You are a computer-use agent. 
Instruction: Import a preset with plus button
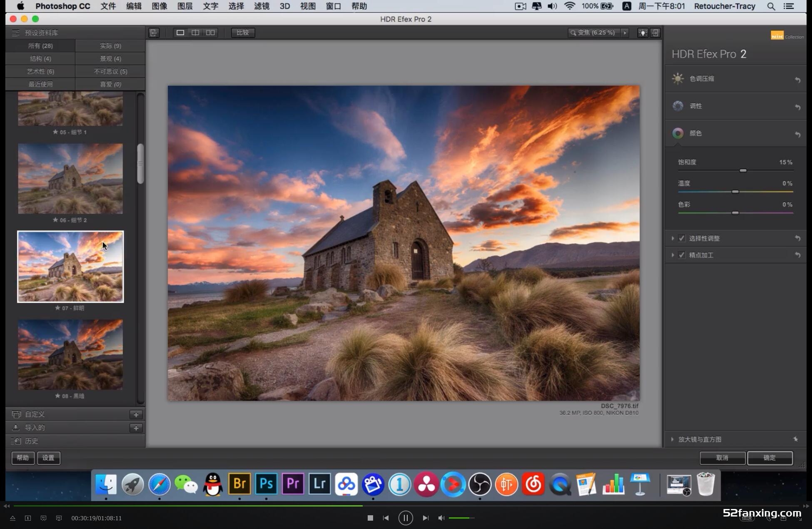click(136, 428)
